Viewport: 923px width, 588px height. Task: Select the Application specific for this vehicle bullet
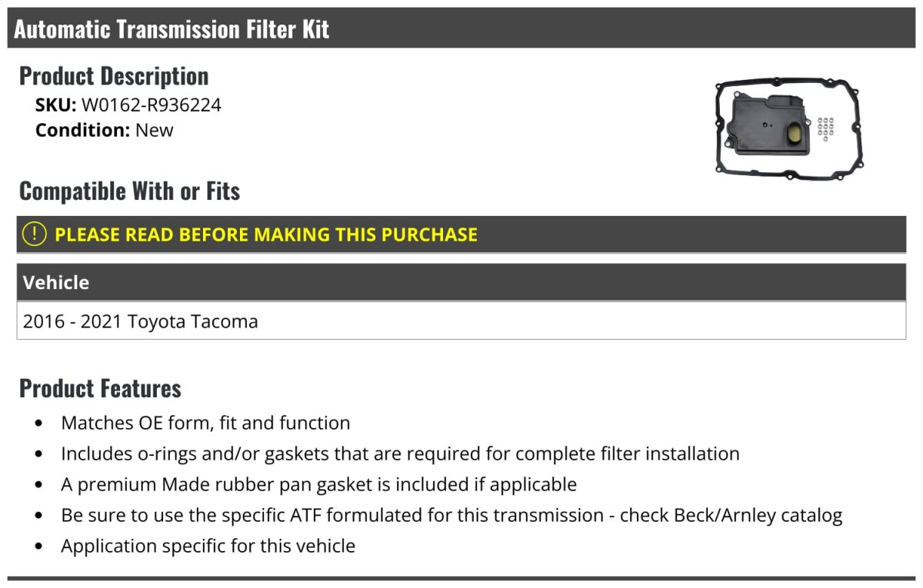[208, 546]
